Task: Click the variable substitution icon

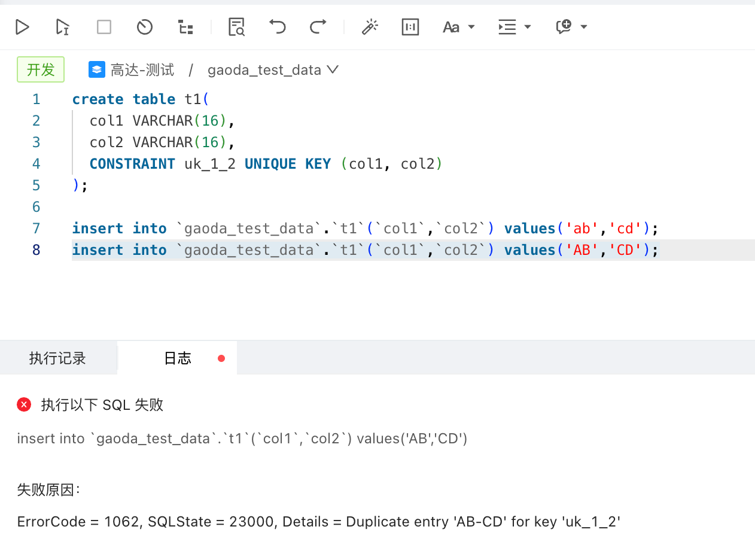Action: tap(410, 27)
